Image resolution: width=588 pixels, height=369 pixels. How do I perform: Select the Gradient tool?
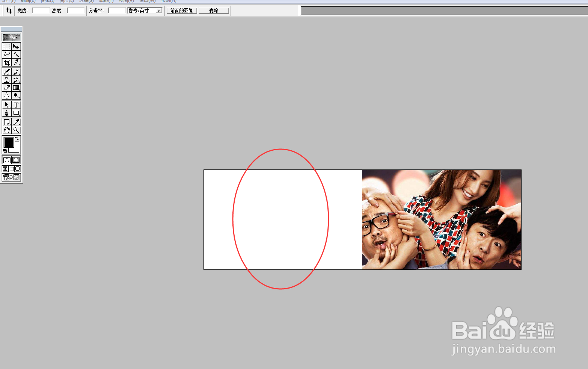click(16, 88)
